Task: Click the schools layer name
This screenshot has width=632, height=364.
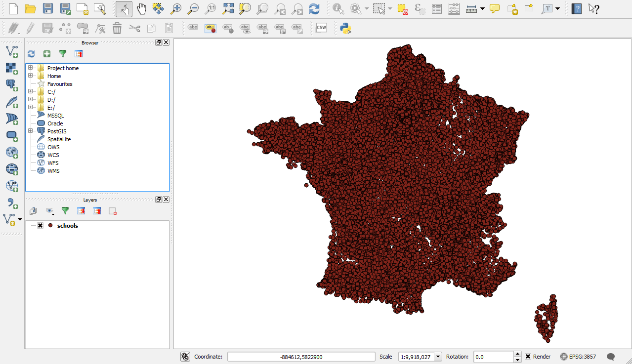Action: (68, 226)
